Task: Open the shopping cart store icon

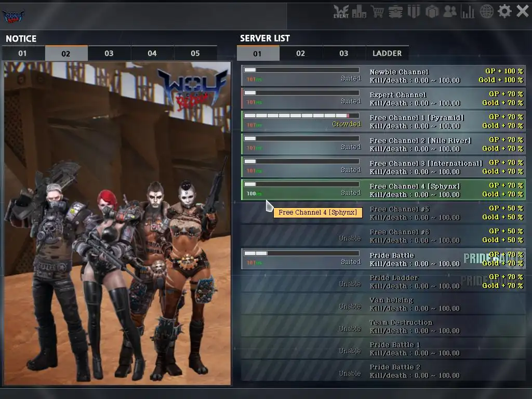Action: coord(377,11)
